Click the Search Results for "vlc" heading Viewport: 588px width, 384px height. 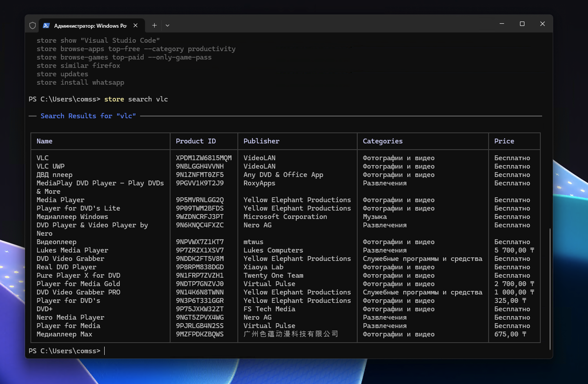pos(88,116)
